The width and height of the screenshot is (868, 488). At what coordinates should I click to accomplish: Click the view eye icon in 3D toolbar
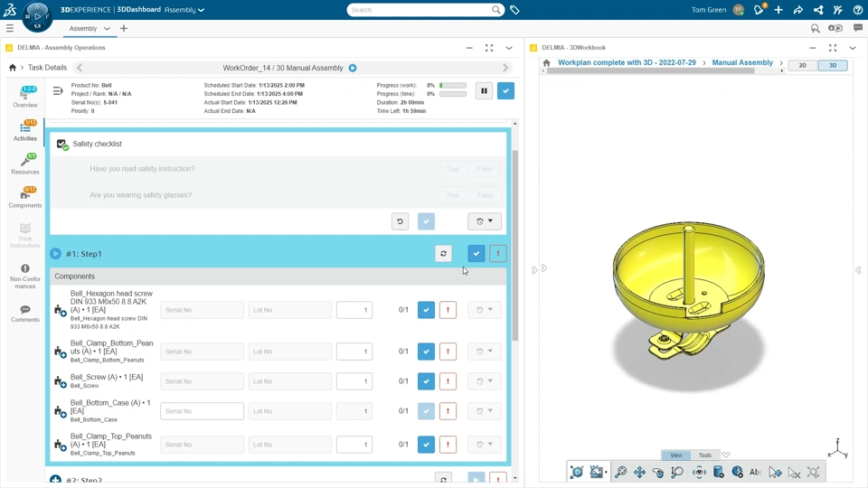[699, 472]
